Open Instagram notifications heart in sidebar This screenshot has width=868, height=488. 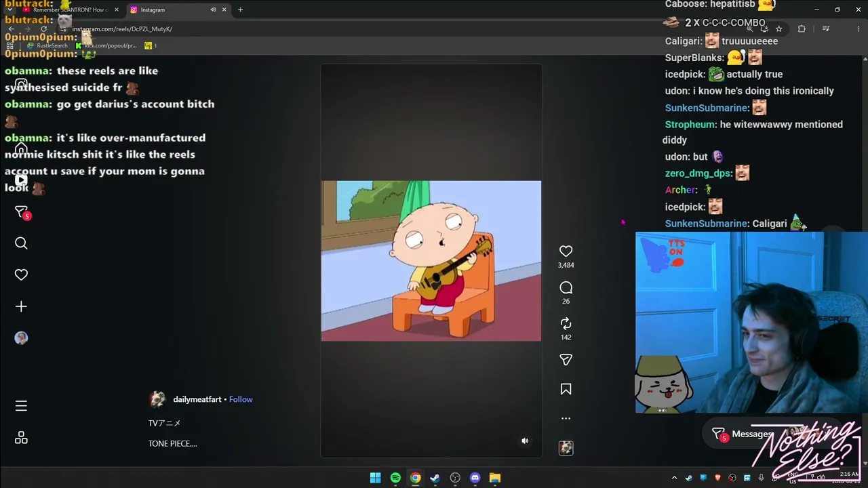pyautogui.click(x=21, y=274)
